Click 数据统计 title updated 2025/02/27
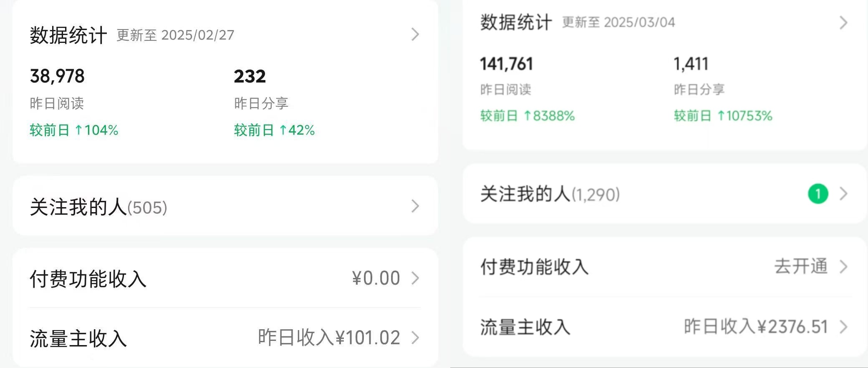The width and height of the screenshot is (868, 368). click(x=68, y=35)
